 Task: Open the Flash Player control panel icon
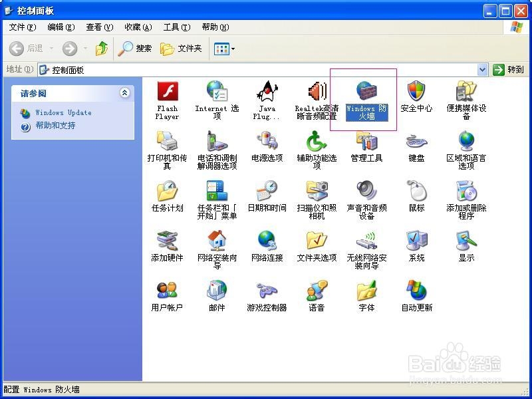pyautogui.click(x=168, y=92)
